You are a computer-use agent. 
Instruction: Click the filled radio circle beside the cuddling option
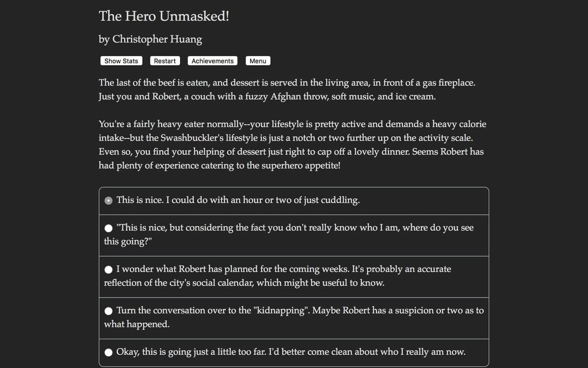(x=109, y=200)
